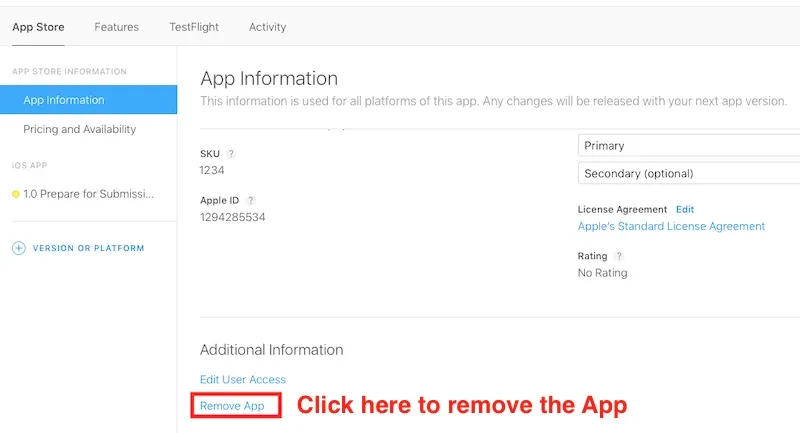Add a Version or Platform
This screenshot has height=433, width=800.
88,248
